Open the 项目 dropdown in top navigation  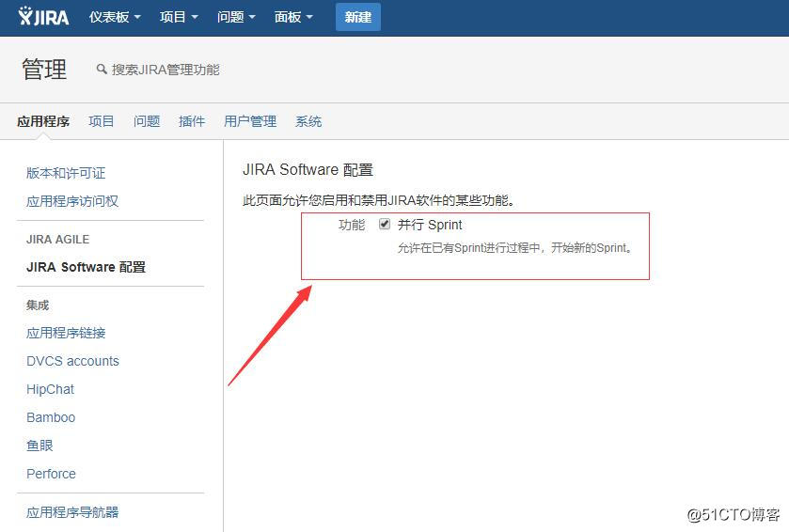point(179,17)
